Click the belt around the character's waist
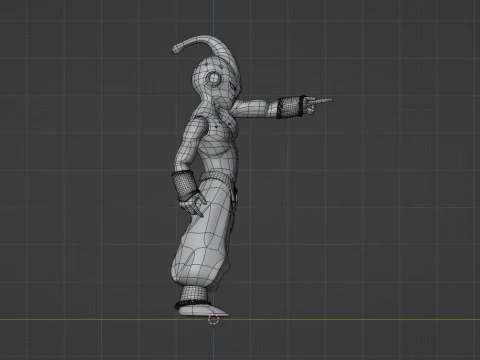This screenshot has height=360, width=480. [217, 177]
